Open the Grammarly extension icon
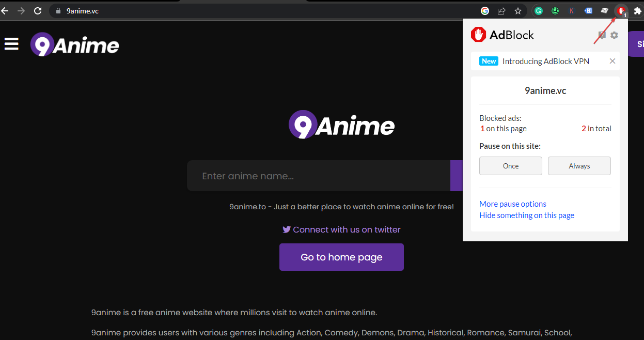The image size is (644, 340). tap(539, 11)
